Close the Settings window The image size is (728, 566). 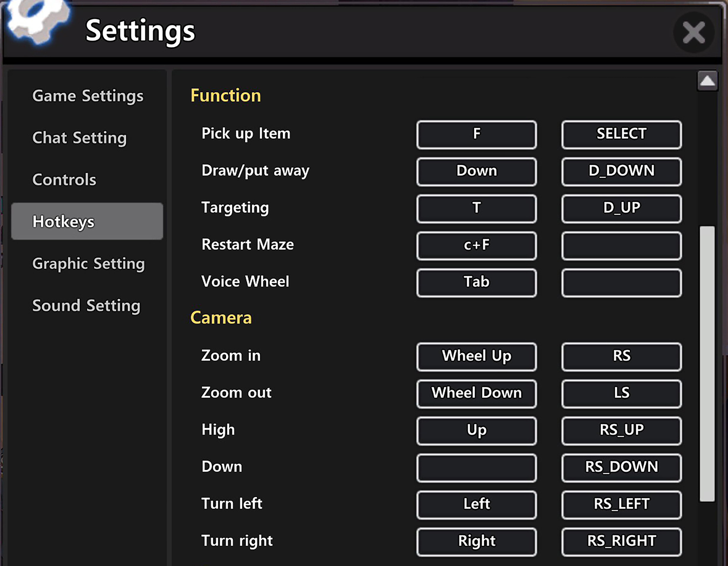click(x=693, y=33)
